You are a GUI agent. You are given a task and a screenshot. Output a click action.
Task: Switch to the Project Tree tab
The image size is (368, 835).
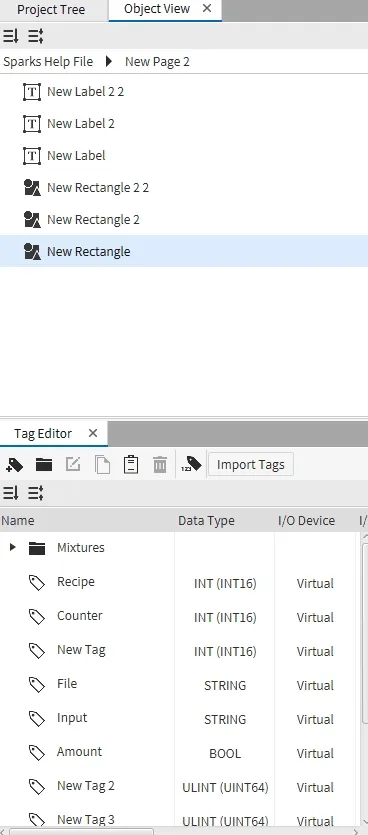point(51,10)
